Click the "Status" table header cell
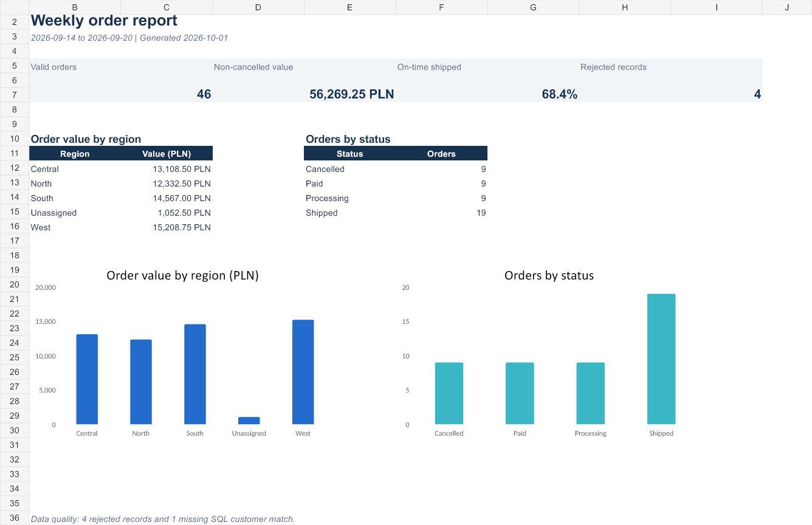Screen dimensions: 812x525 point(350,154)
